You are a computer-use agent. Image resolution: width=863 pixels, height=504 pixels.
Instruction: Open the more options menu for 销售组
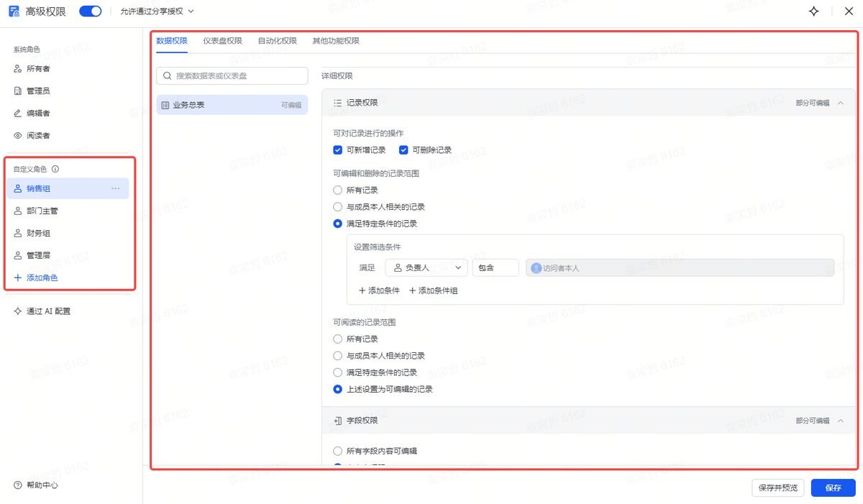coord(115,188)
